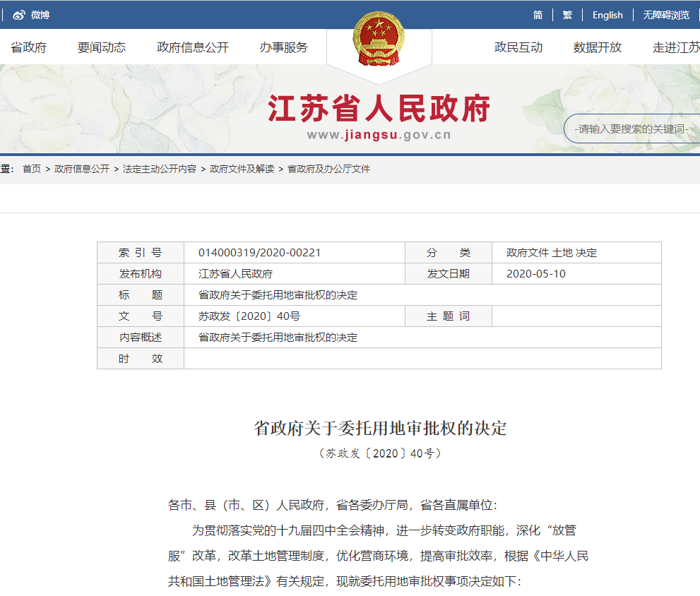Click the keyword search input field
Screen dimensions: 700x596
pos(633,129)
